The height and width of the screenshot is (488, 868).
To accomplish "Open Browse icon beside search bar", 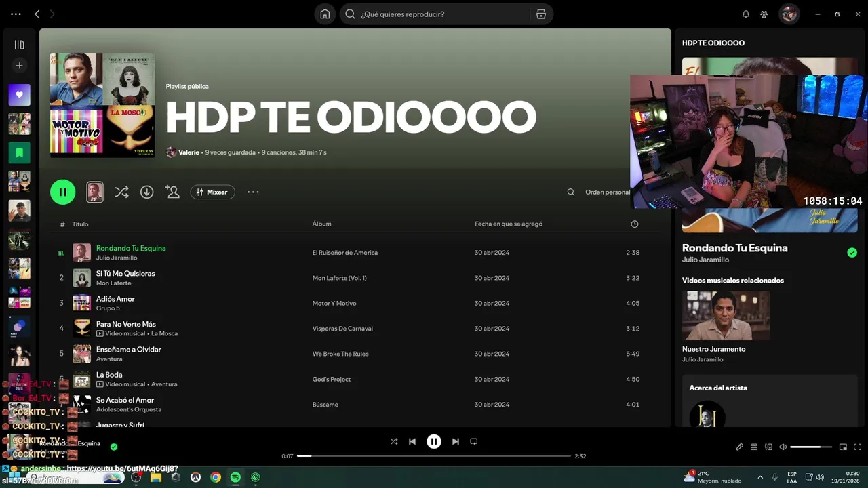I will click(540, 14).
